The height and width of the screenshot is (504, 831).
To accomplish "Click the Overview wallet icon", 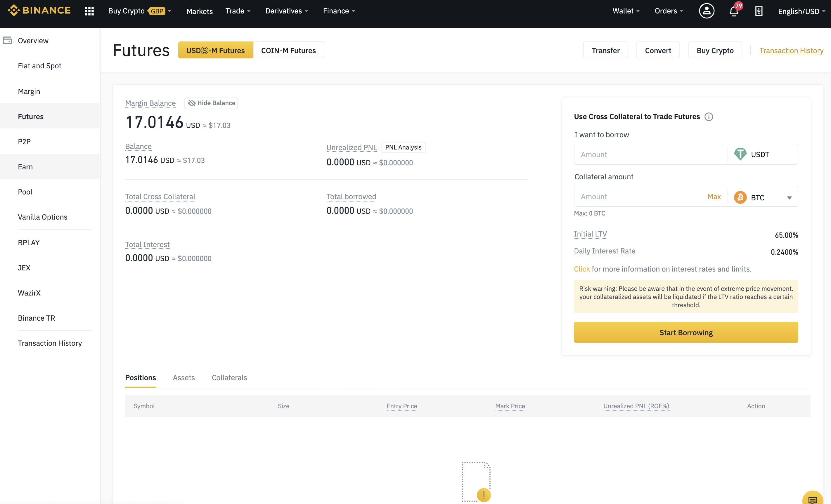I will tap(7, 41).
